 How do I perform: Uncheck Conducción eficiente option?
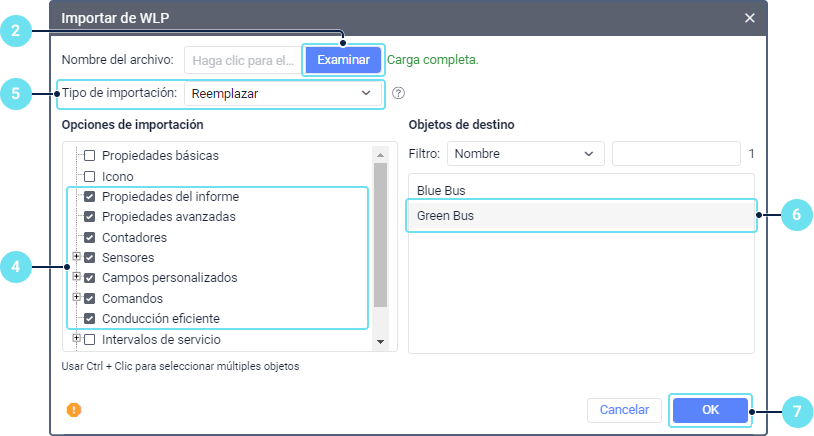89,318
